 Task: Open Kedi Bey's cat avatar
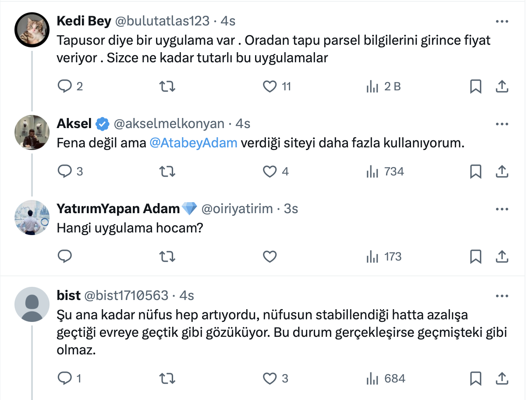click(32, 30)
